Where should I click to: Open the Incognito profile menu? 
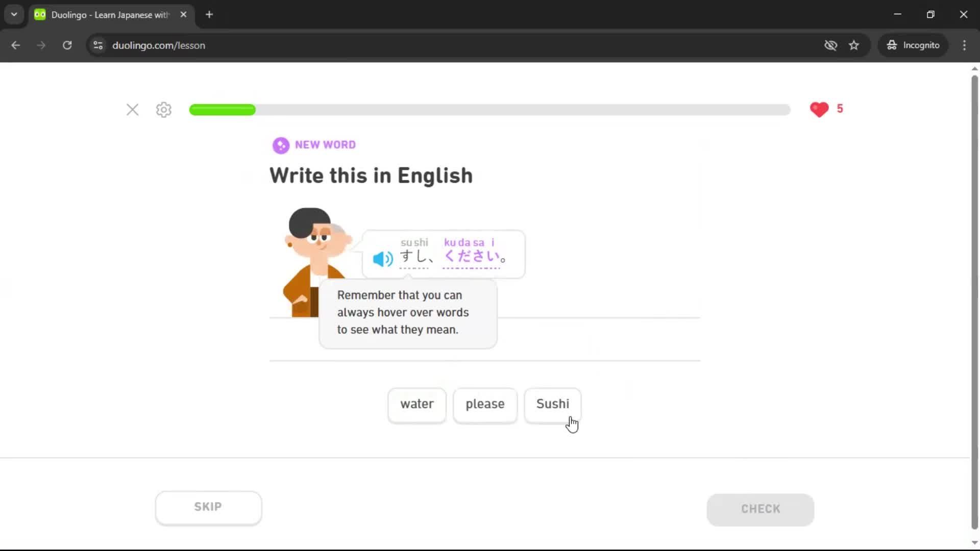tap(913, 45)
